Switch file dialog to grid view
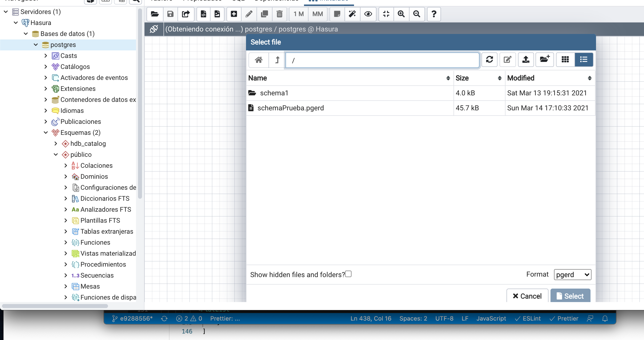The height and width of the screenshot is (340, 644). 565,60
